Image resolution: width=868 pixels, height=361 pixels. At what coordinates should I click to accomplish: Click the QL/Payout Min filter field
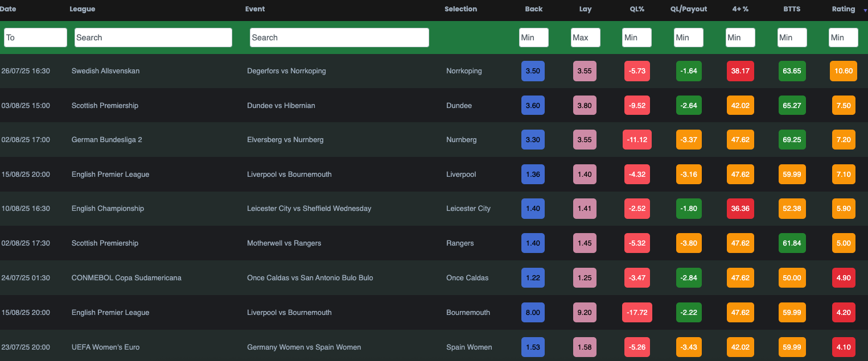689,38
